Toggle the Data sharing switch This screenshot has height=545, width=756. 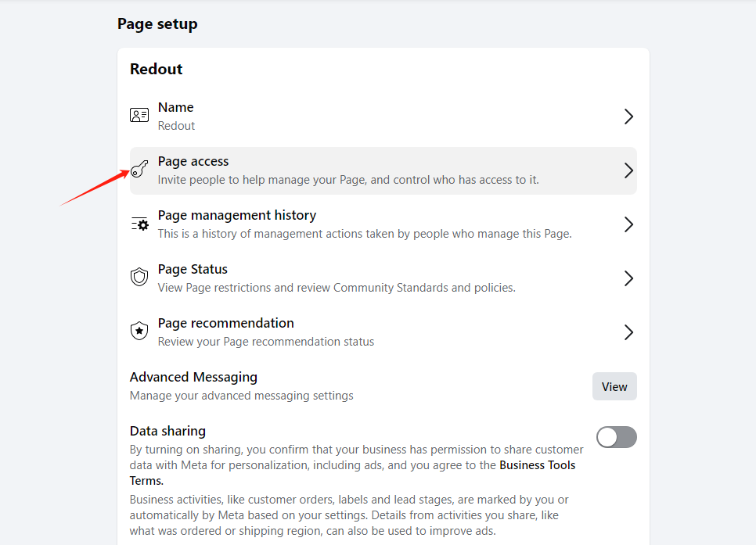pyautogui.click(x=616, y=437)
